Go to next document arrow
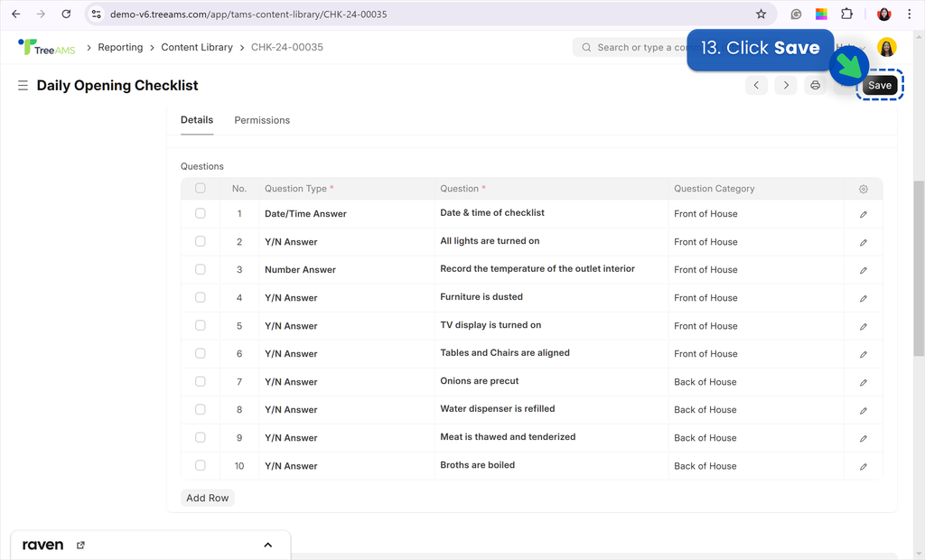 786,85
